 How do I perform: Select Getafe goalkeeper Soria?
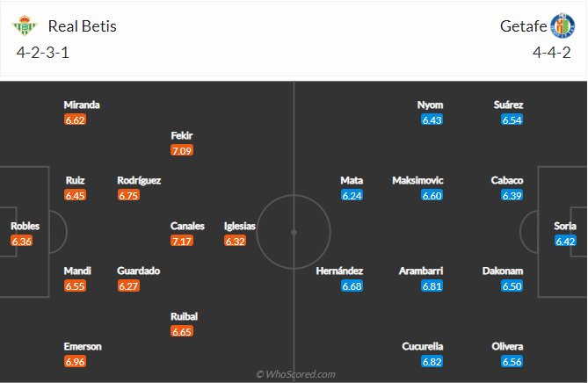coord(565,226)
